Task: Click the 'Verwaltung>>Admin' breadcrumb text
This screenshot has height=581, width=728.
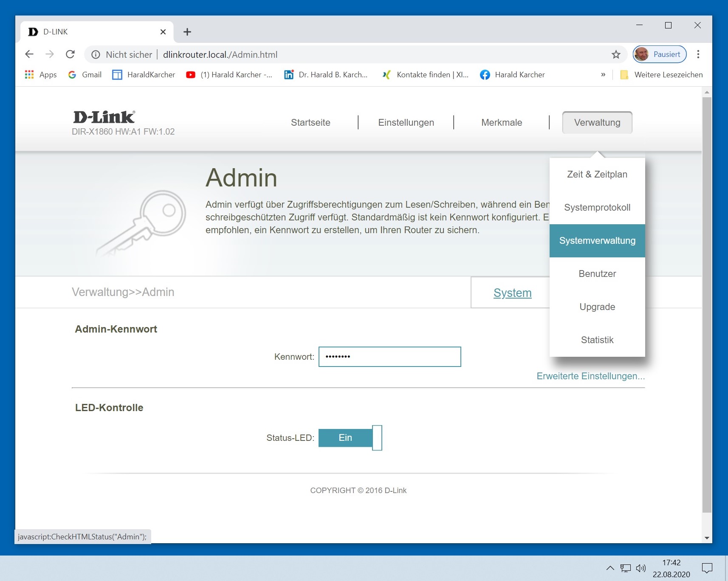Action: coord(123,292)
